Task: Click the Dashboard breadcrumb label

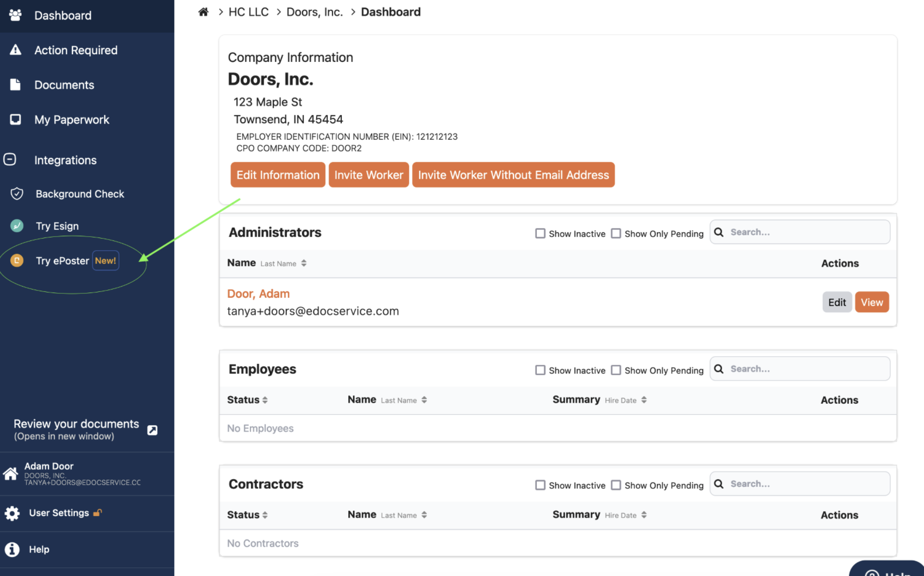Action: pyautogui.click(x=391, y=12)
